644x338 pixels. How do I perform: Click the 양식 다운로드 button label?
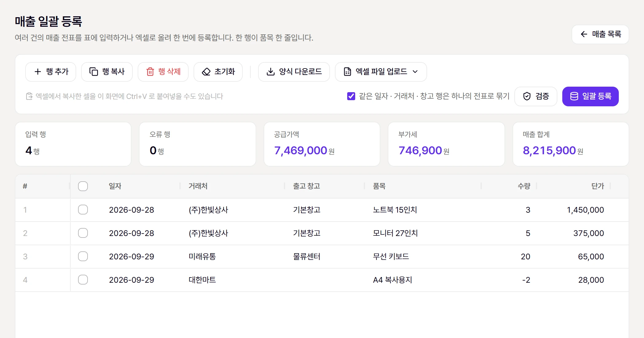coord(300,72)
